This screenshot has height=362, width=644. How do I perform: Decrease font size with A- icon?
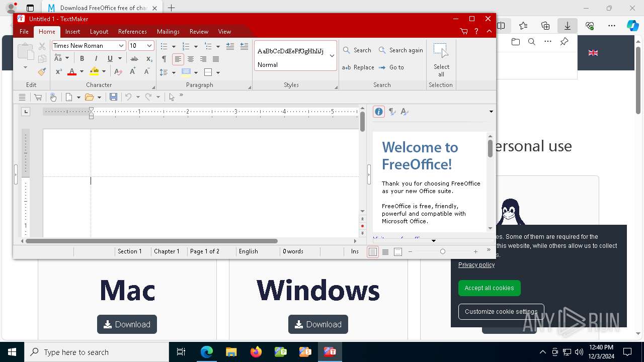[x=146, y=72]
